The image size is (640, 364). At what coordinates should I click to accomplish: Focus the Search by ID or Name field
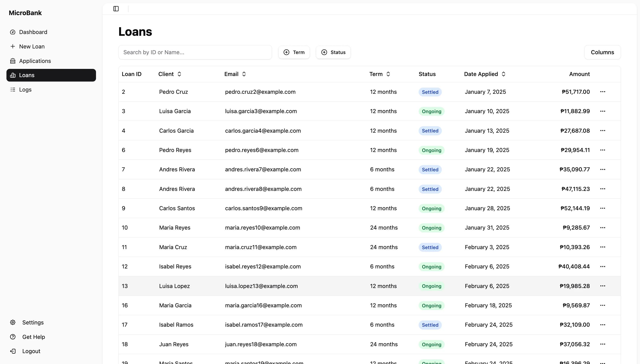point(195,52)
